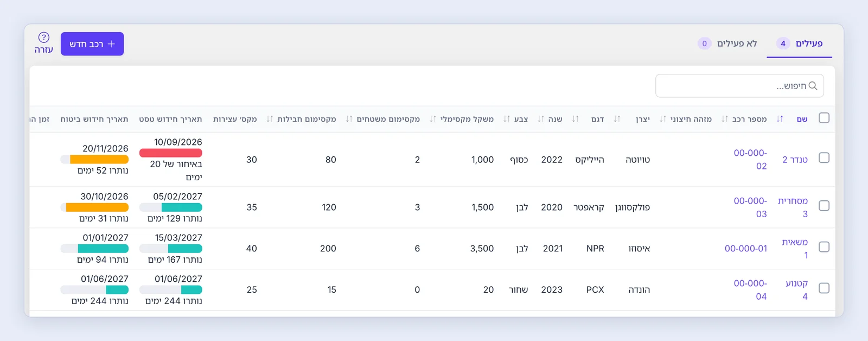Sort by דגם using its arrows icon

click(x=576, y=119)
